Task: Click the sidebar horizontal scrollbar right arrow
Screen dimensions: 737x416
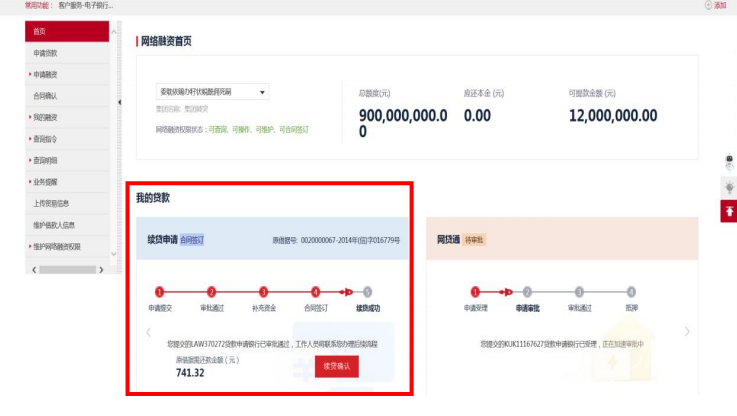Action: coord(100,270)
